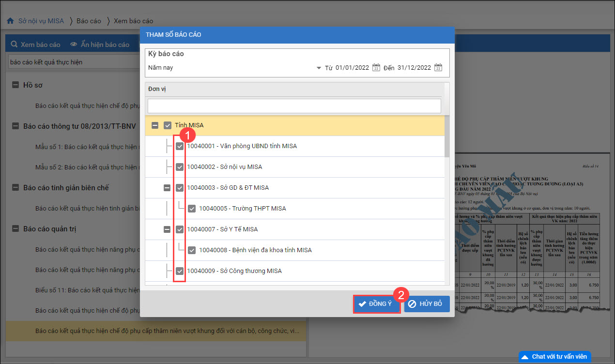Viewport: 615px width, 364px height.
Task: Click the ĐỒNG Ý button
Action: click(376, 304)
